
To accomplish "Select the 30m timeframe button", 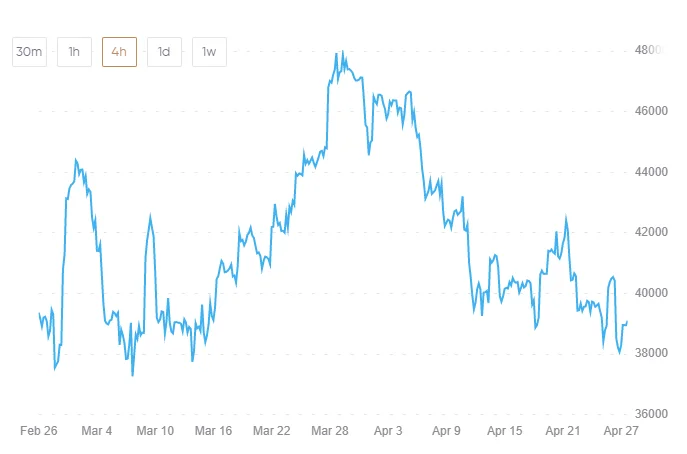I will (29, 52).
